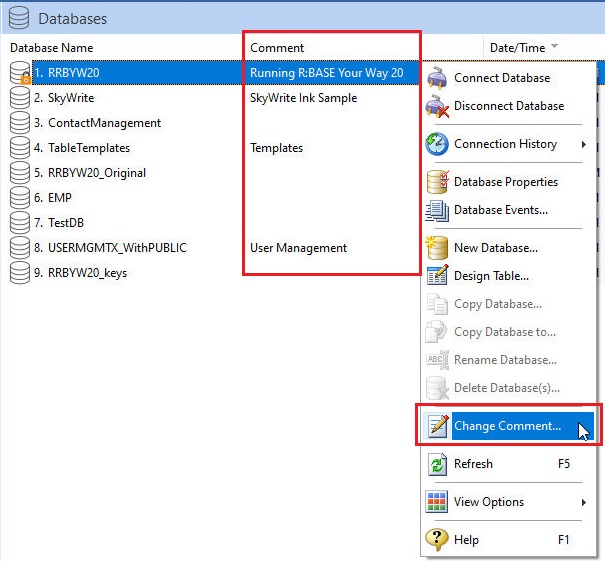Select Design Table... menu entry
The width and height of the screenshot is (605, 561).
[509, 276]
